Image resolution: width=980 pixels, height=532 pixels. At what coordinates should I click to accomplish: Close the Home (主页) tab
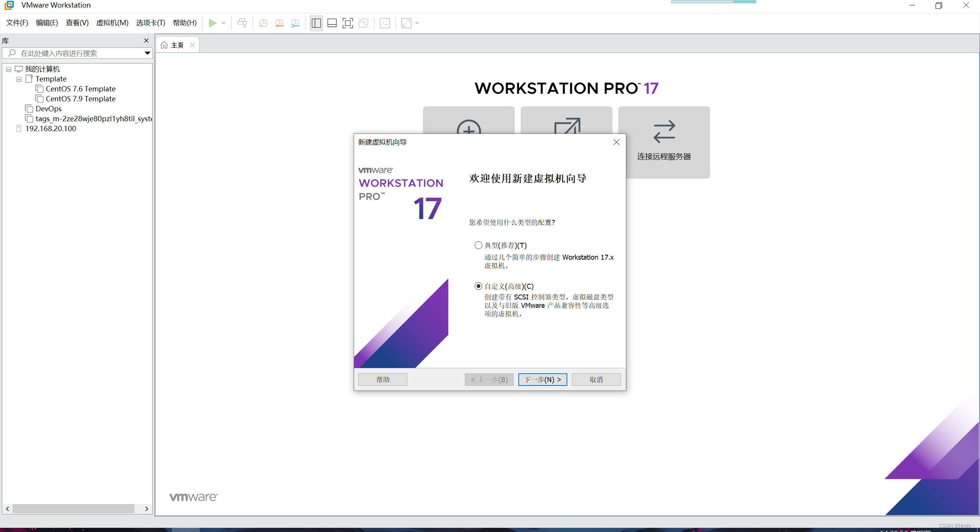(193, 45)
